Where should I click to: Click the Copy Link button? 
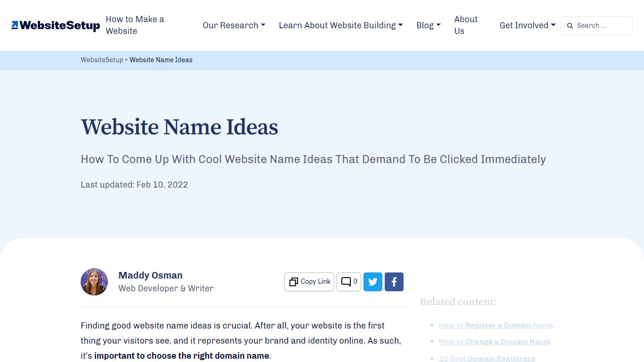point(309,281)
